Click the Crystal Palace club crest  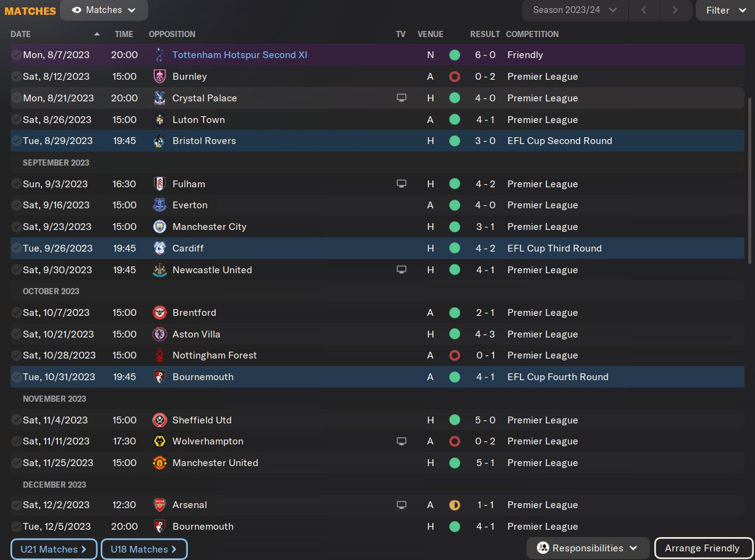(159, 98)
